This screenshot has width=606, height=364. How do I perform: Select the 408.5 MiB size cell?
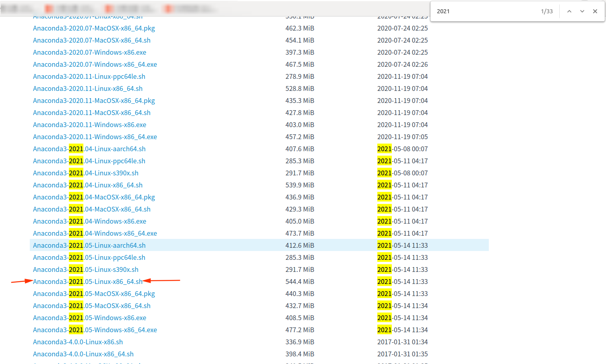pyautogui.click(x=300, y=318)
